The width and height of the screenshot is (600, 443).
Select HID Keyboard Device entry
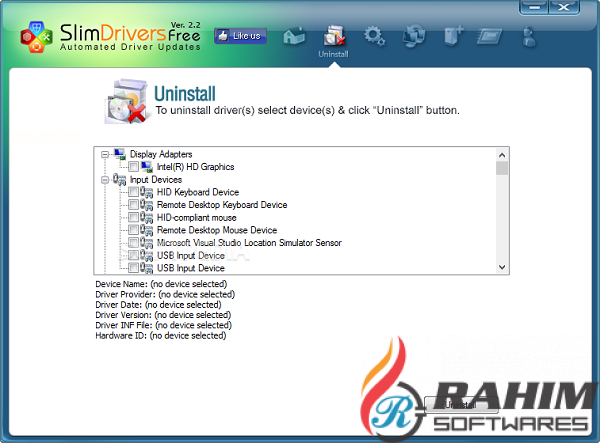pyautogui.click(x=198, y=192)
